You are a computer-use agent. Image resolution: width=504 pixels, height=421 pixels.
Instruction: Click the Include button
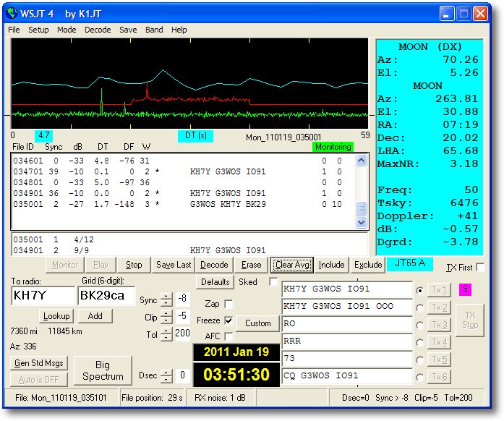(331, 265)
